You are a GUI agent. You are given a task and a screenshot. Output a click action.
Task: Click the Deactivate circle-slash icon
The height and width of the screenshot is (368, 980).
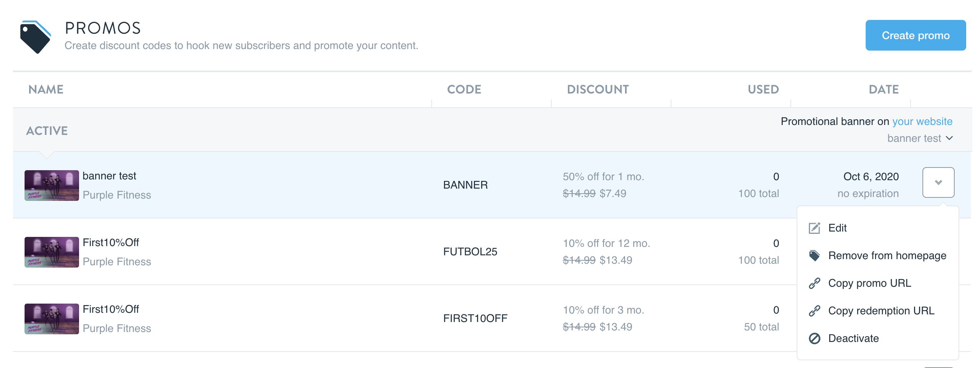[814, 338]
